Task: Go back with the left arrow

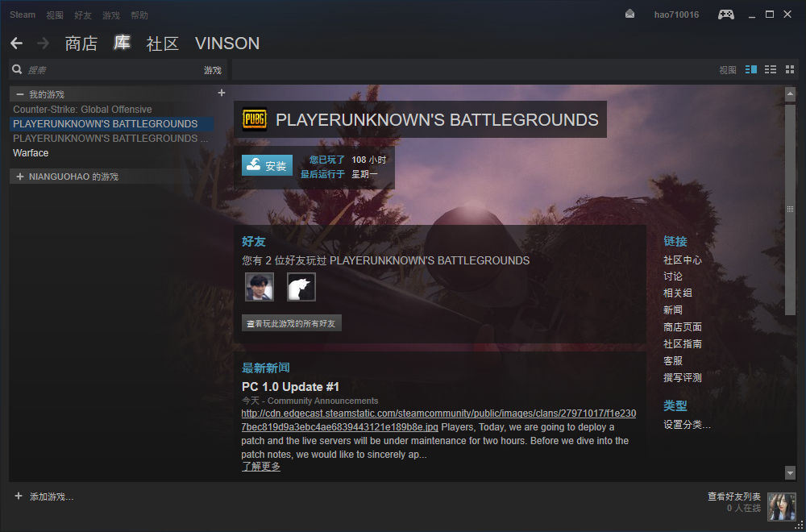Action: pyautogui.click(x=16, y=44)
